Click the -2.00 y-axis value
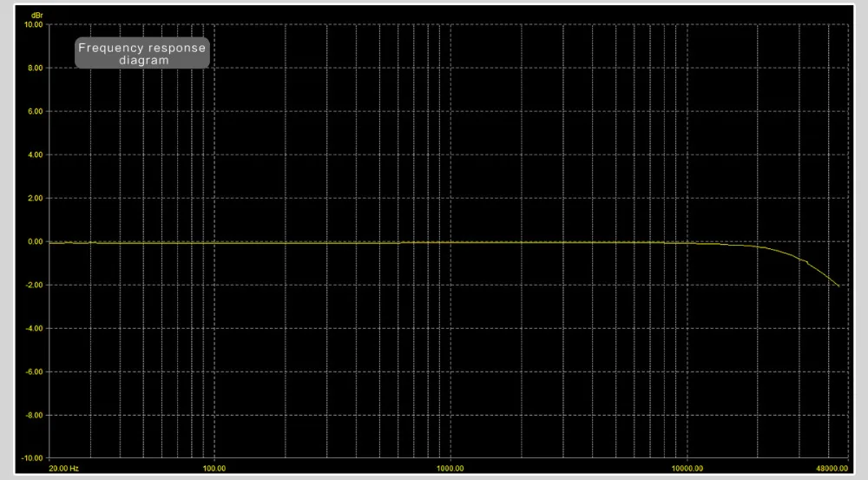The image size is (868, 480). [35, 285]
